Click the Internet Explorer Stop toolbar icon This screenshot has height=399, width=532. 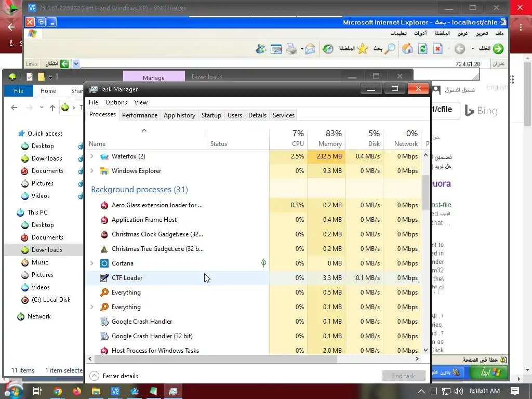(x=437, y=49)
